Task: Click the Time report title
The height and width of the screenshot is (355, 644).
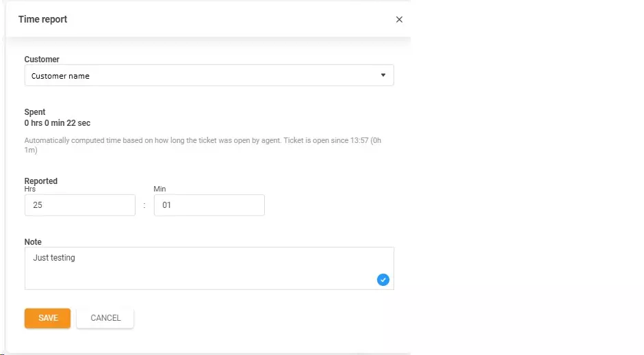Action: pyautogui.click(x=42, y=19)
